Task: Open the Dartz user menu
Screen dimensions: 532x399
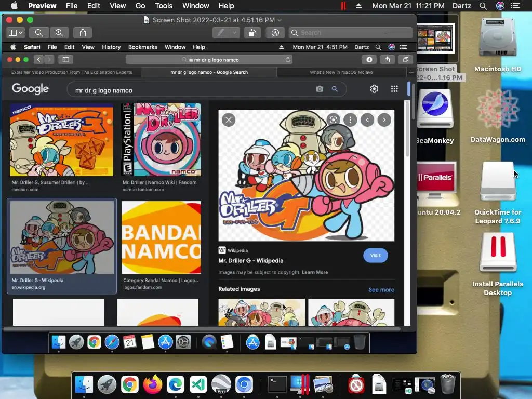Action: pyautogui.click(x=462, y=6)
